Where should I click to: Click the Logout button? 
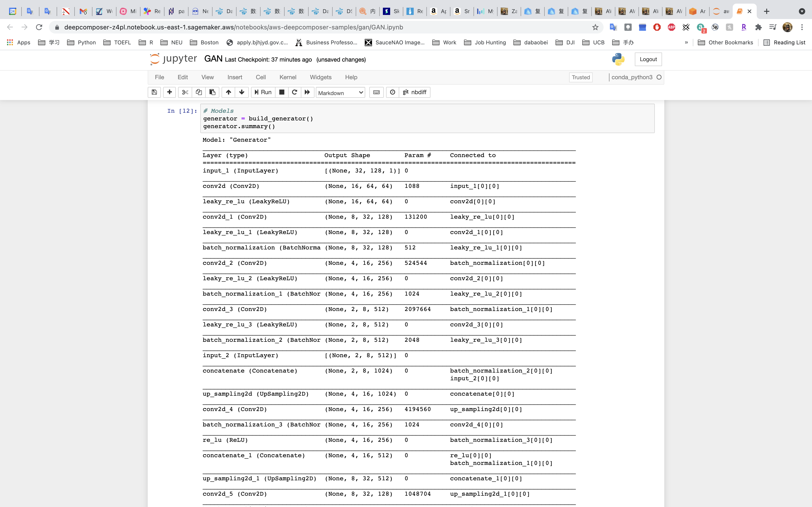648,59
